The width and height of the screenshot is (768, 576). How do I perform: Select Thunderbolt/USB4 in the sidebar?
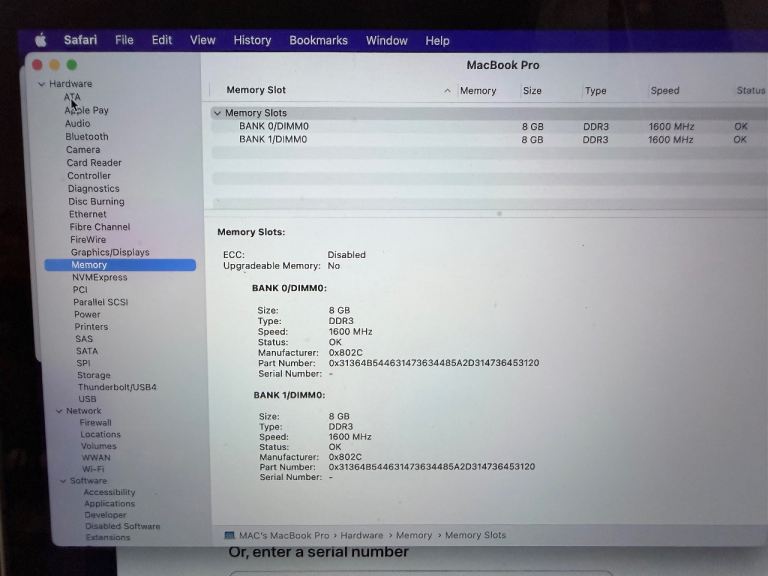[117, 387]
